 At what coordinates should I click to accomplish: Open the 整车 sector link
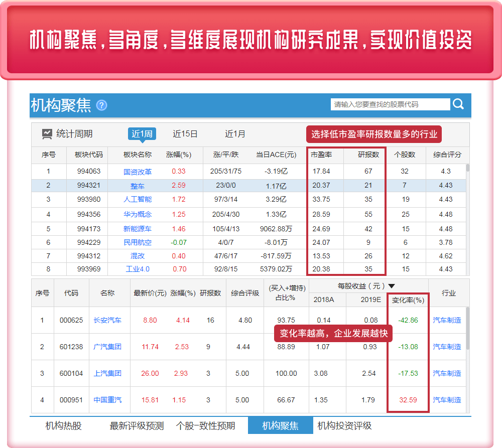pyautogui.click(x=138, y=186)
